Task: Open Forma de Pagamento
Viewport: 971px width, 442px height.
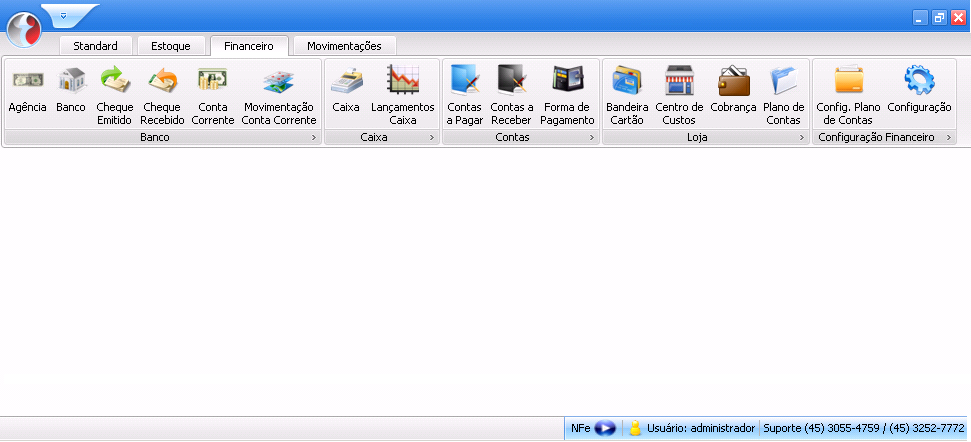Action: [567, 95]
